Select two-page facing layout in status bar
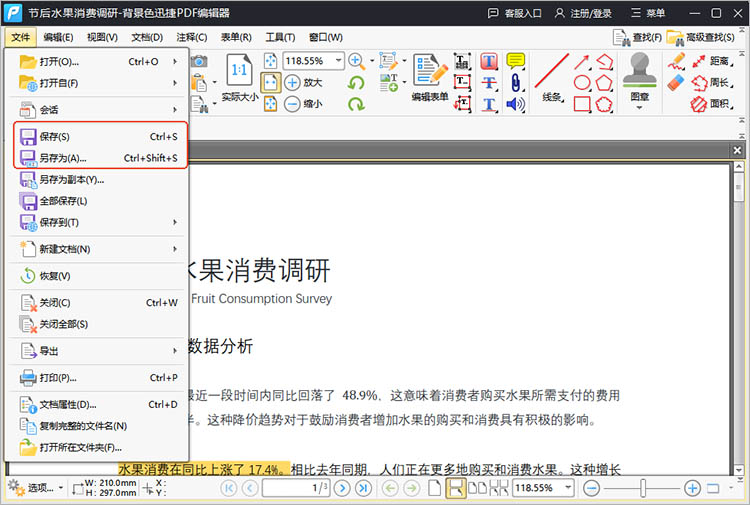 (x=477, y=488)
